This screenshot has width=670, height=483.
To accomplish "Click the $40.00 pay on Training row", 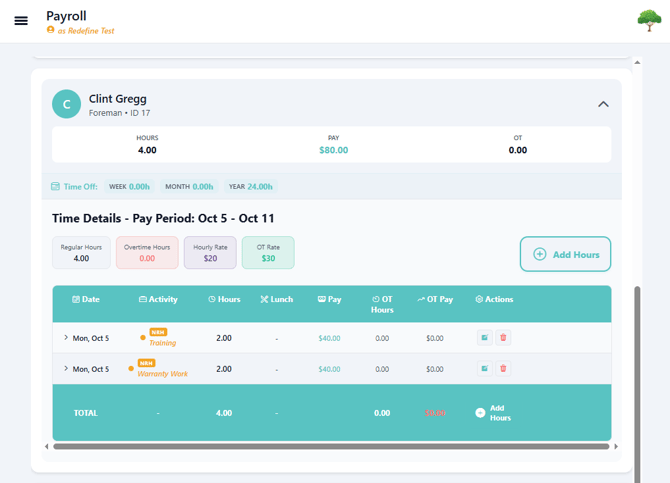I will tap(329, 338).
